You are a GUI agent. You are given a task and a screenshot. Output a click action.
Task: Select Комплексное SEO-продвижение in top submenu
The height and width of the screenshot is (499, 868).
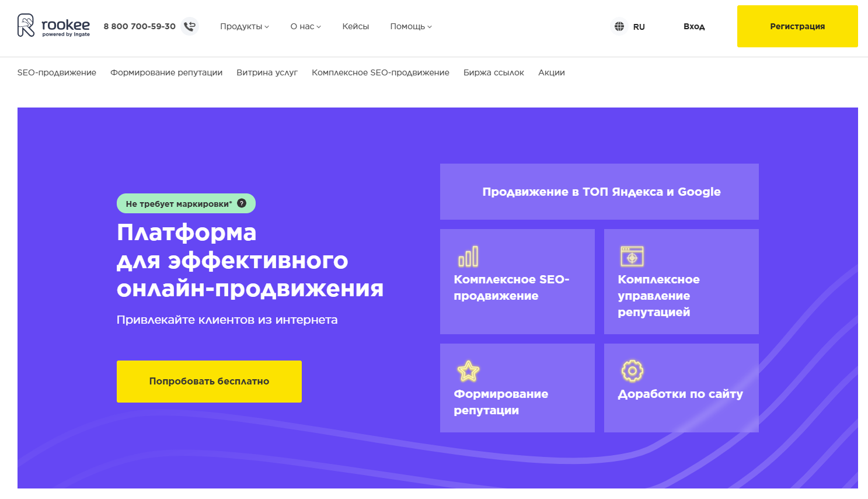[381, 72]
